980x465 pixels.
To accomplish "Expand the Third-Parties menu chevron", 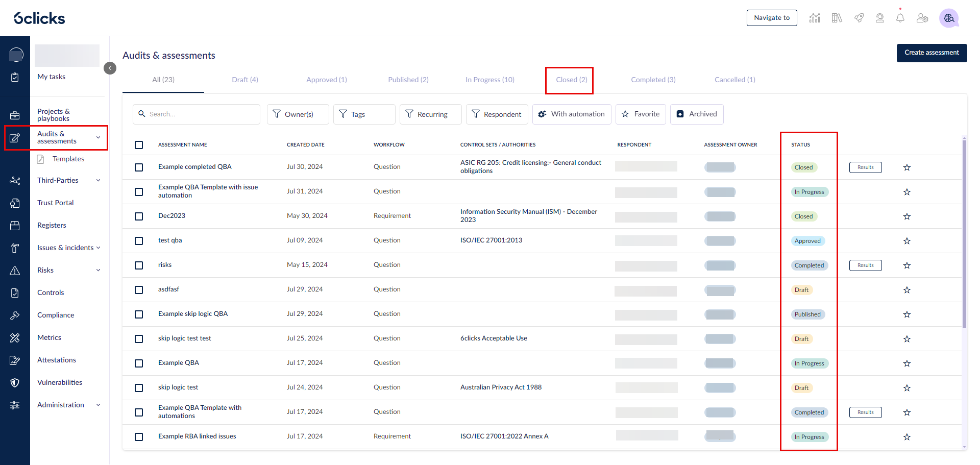I will click(99, 181).
